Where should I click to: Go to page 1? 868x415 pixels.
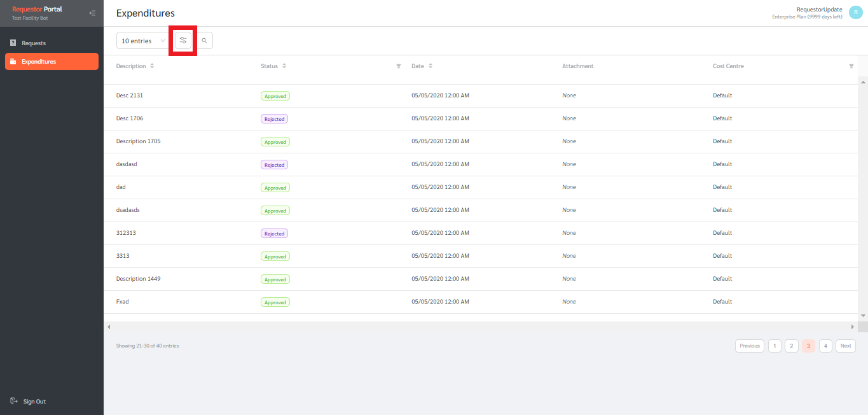775,346
